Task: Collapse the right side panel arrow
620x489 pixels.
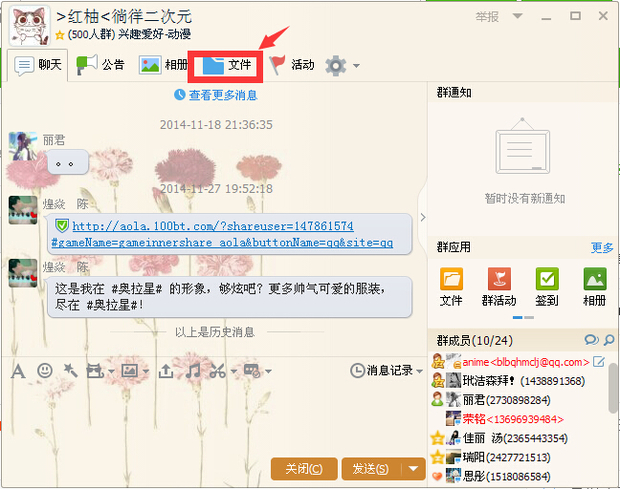Action: (423, 217)
